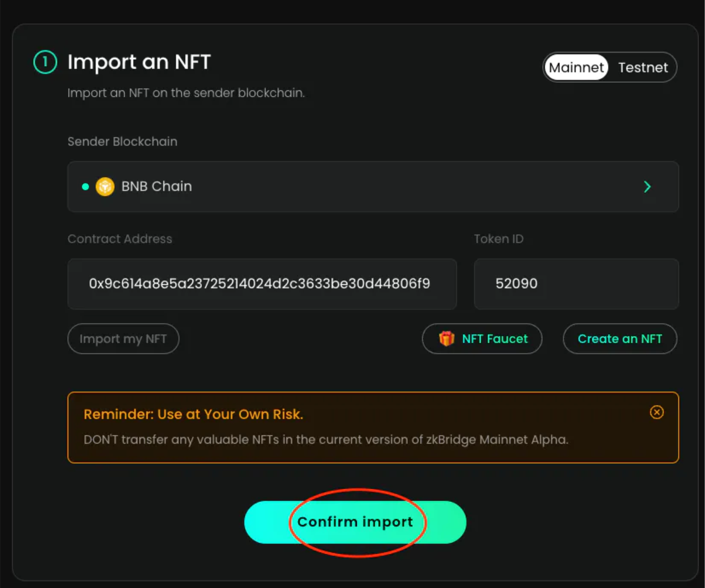
Task: Click the Sender Blockchain label
Action: coord(122,141)
